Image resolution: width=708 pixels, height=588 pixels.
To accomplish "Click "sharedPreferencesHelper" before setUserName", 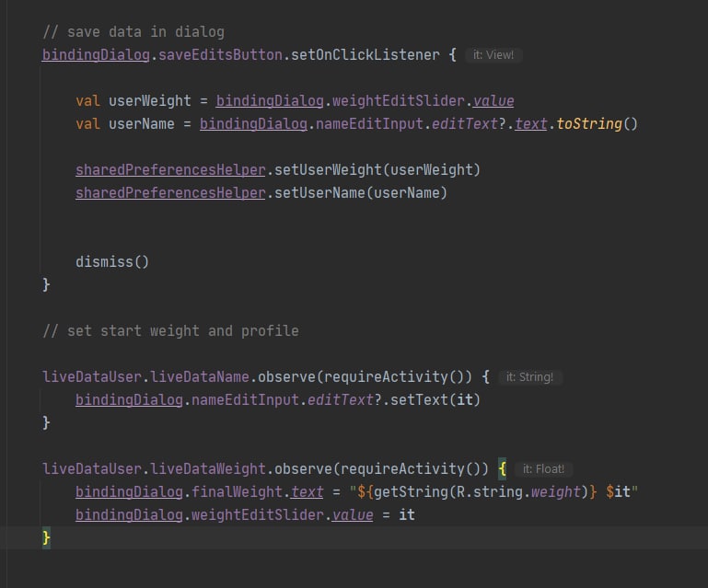I will [x=170, y=192].
